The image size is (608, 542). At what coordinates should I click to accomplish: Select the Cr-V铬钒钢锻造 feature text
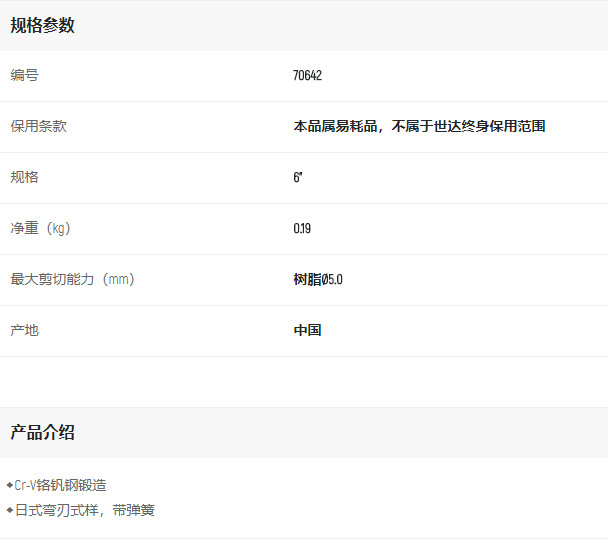point(60,485)
